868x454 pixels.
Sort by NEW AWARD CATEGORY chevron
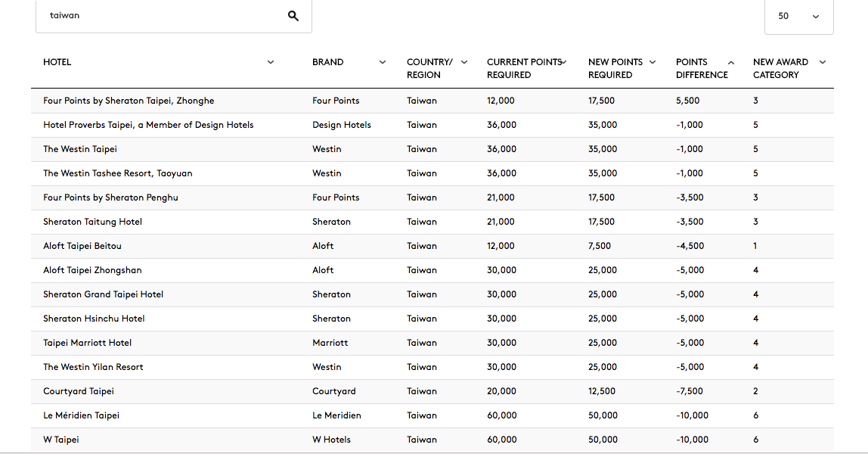[823, 62]
